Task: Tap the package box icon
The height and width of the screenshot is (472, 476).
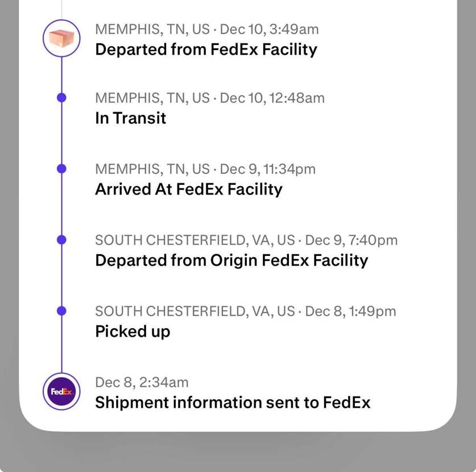Action: click(61, 39)
